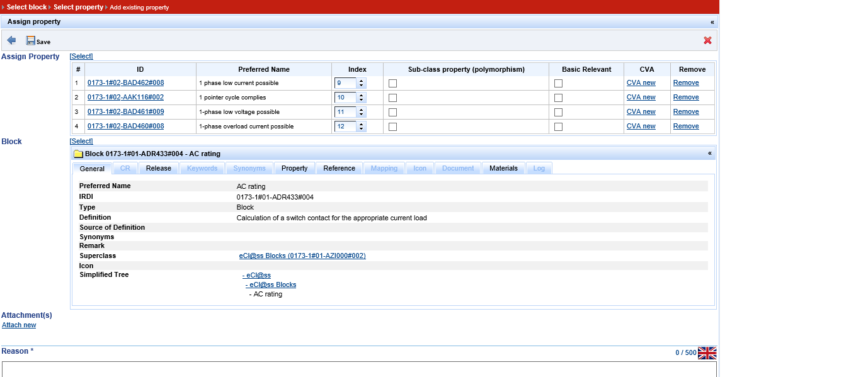Viewport: 868px width, 377px height.
Task: Switch to the Property tab
Action: [x=294, y=168]
